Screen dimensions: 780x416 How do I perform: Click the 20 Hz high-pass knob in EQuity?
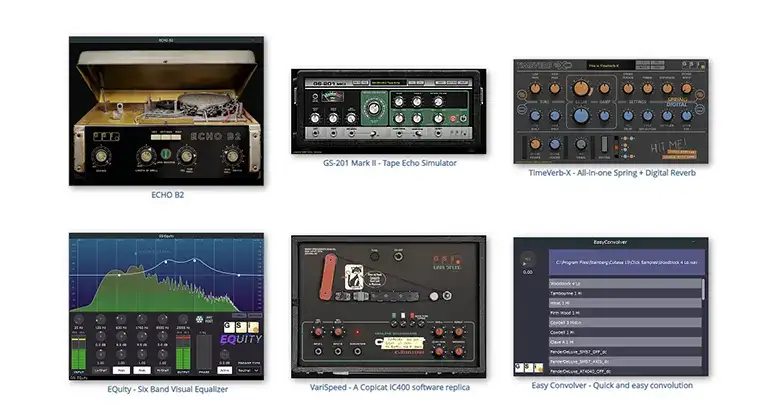(x=79, y=319)
